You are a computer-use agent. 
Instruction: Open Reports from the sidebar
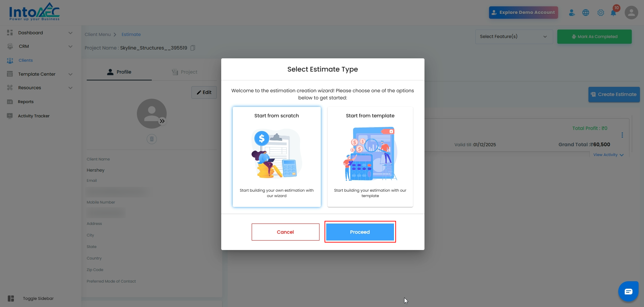[26, 102]
